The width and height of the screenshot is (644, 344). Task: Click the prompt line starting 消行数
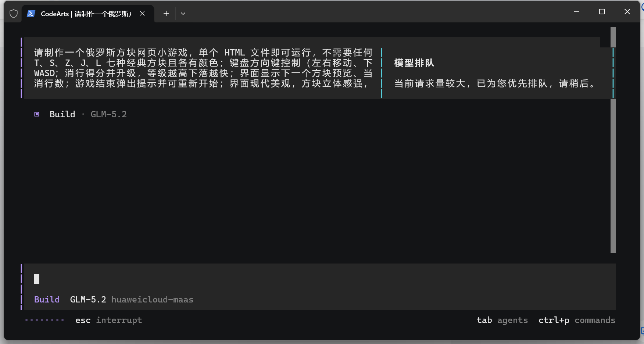tap(201, 83)
